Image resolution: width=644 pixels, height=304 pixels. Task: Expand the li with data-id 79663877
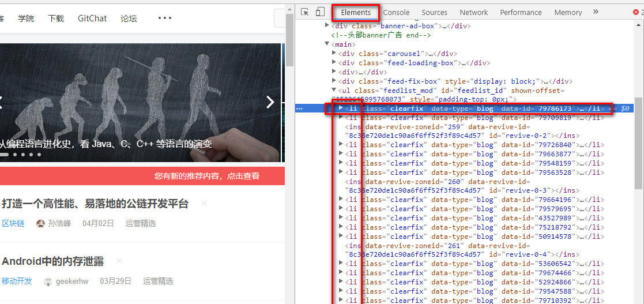pyautogui.click(x=341, y=153)
